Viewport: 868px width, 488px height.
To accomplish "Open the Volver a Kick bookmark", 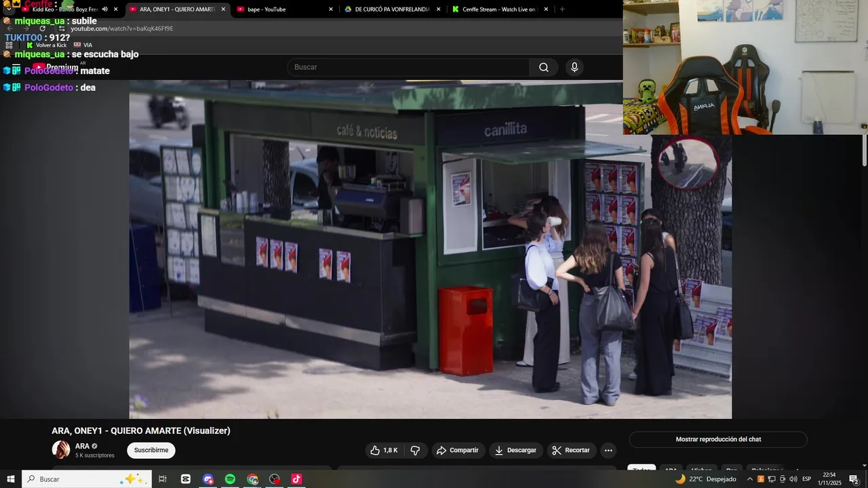I will click(x=46, y=45).
